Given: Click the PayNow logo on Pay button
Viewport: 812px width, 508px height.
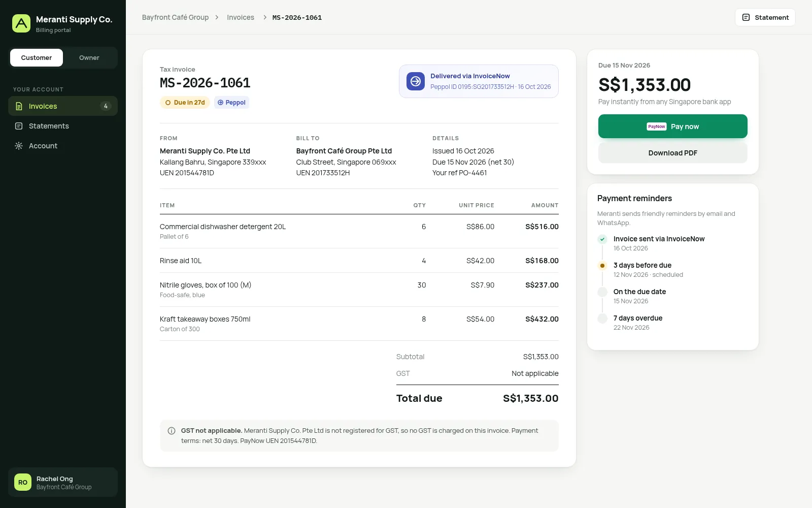Looking at the screenshot, I should pos(656,126).
